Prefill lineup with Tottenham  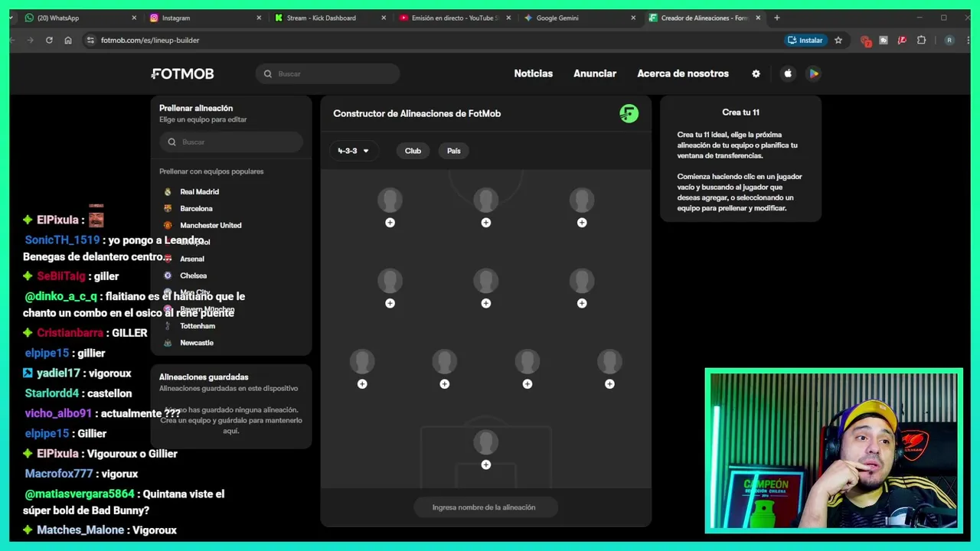pos(231,326)
